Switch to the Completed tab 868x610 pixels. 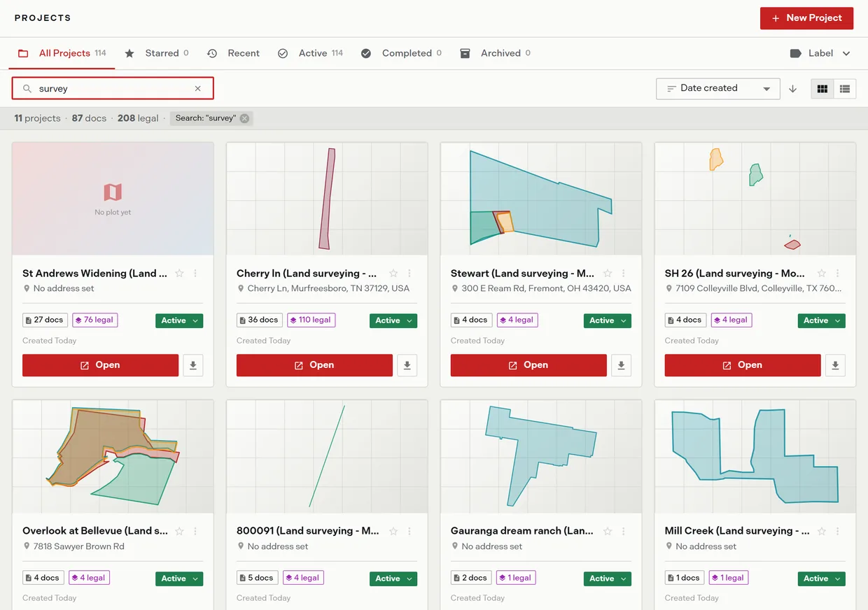[x=401, y=53]
